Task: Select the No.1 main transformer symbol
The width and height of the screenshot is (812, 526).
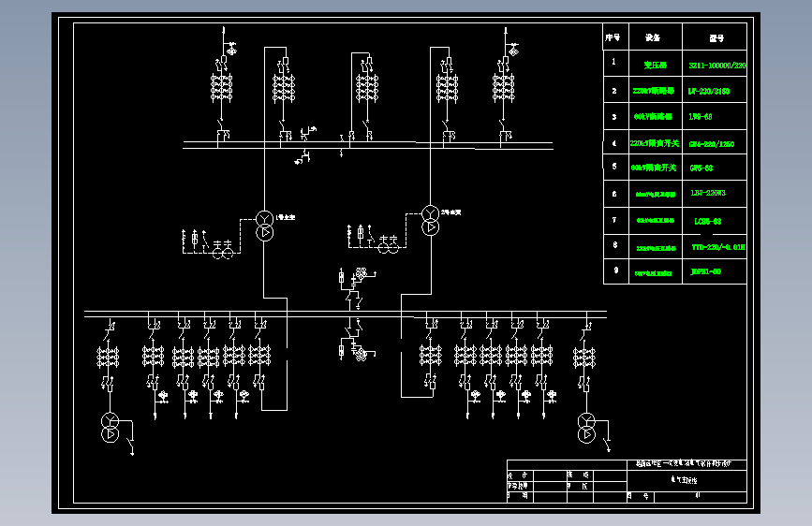Action: click(x=265, y=226)
